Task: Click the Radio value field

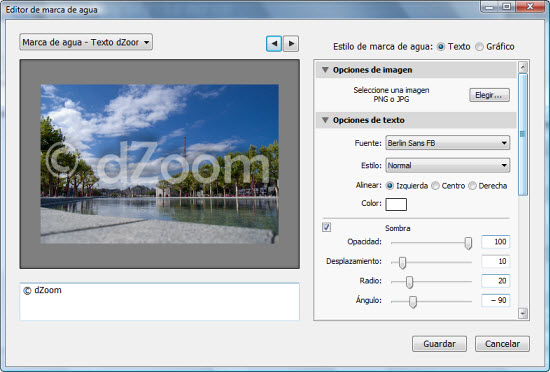Action: tap(495, 281)
